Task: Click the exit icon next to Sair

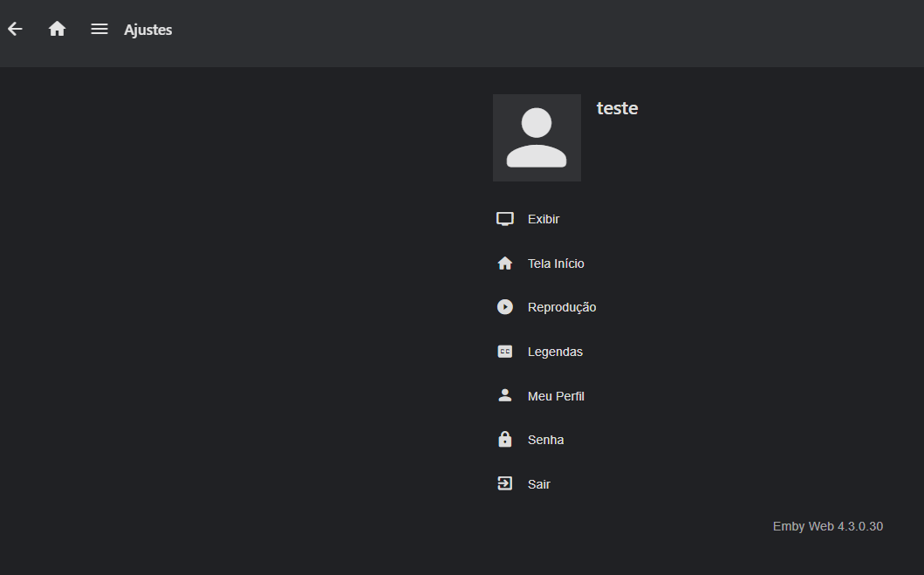Action: 505,483
